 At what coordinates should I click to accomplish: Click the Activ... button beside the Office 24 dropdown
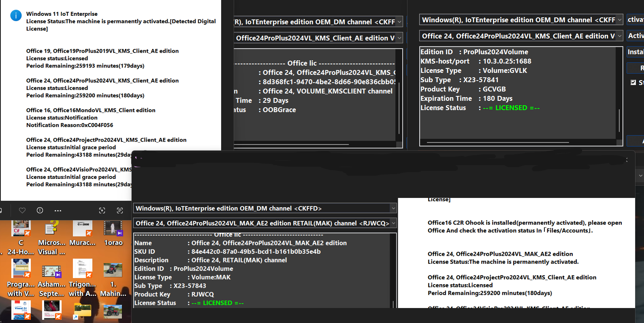635,36
